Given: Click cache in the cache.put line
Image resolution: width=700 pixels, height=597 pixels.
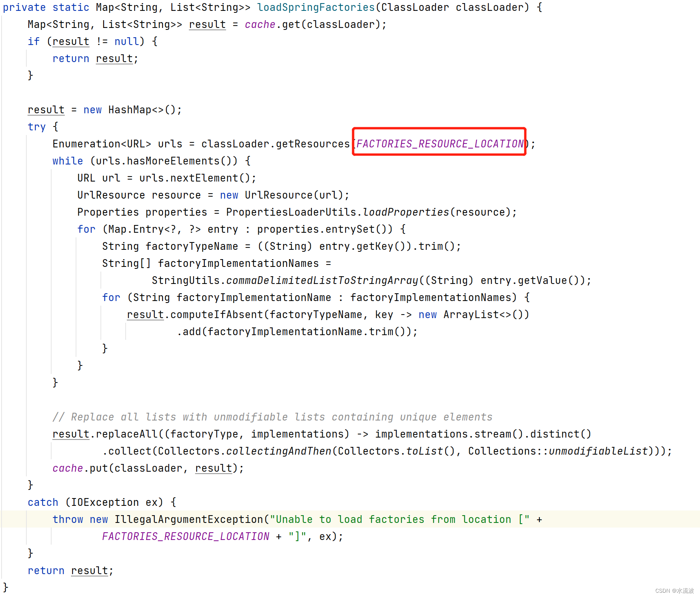Looking at the screenshot, I should point(67,468).
